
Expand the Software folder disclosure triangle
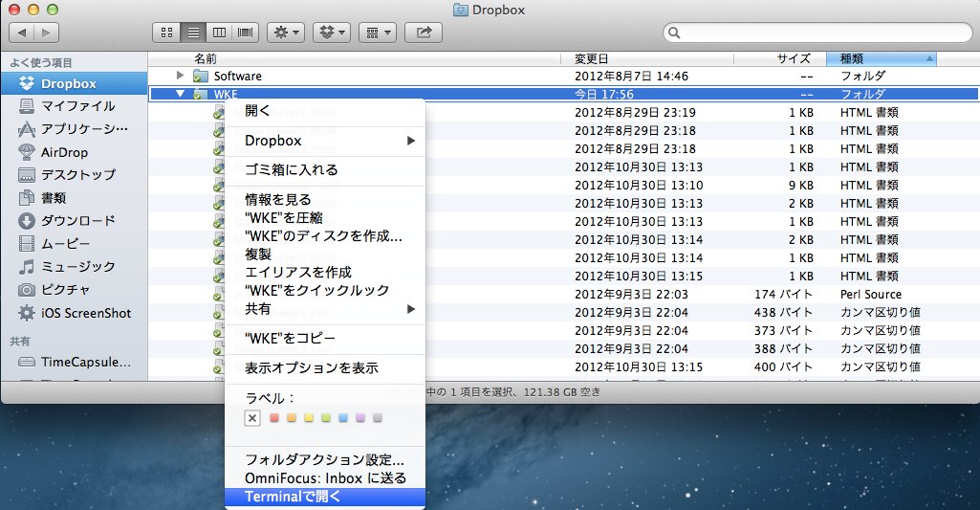point(180,76)
